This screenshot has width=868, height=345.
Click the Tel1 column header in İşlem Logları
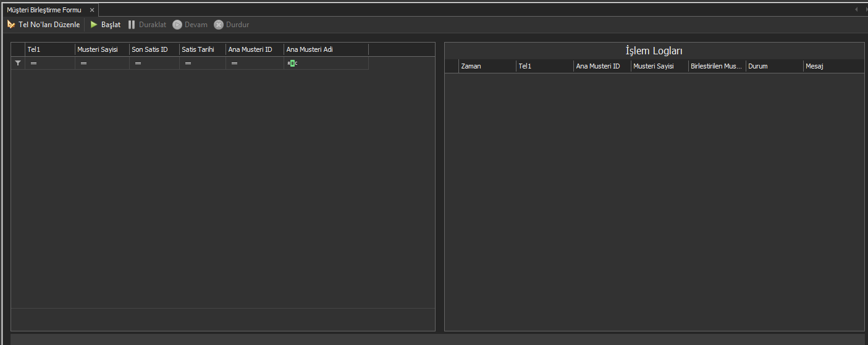click(545, 66)
